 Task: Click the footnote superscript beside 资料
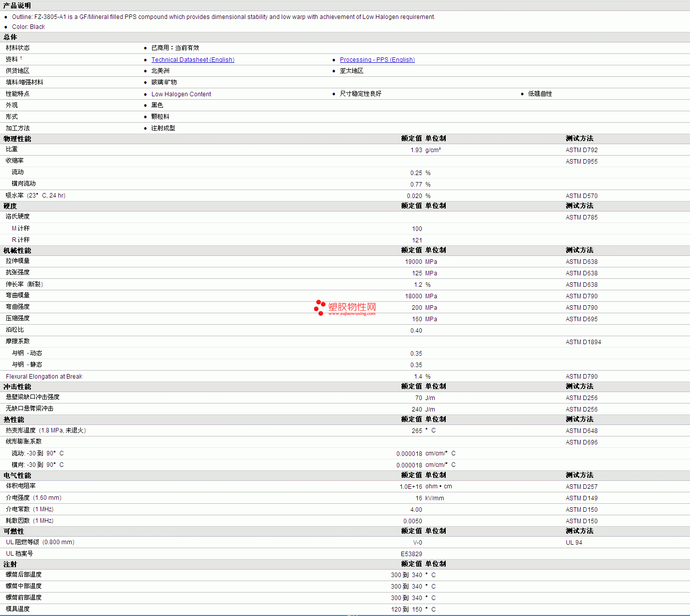[x=21, y=58]
